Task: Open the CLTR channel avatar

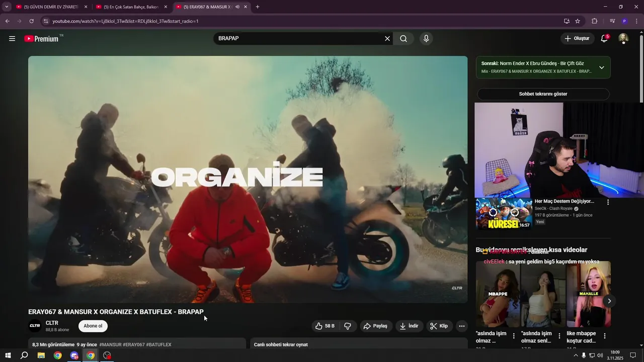Action: (35, 326)
